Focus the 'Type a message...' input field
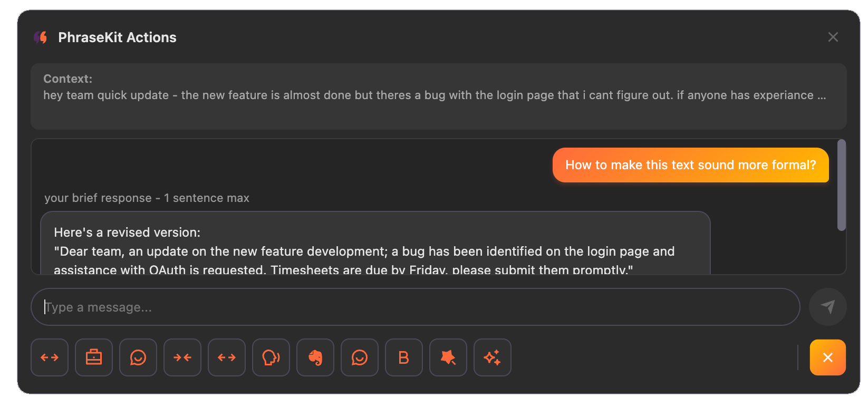This screenshot has height=407, width=868. point(416,307)
